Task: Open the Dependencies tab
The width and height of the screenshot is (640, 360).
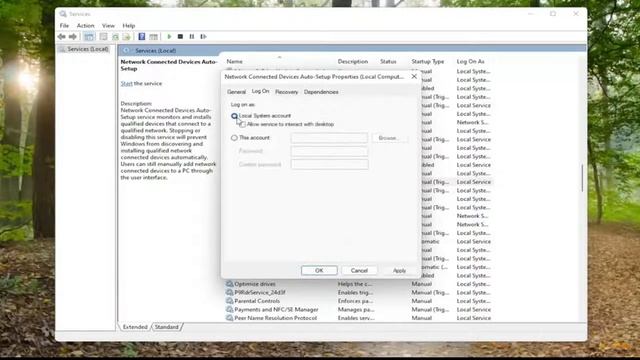Action: coord(321,92)
